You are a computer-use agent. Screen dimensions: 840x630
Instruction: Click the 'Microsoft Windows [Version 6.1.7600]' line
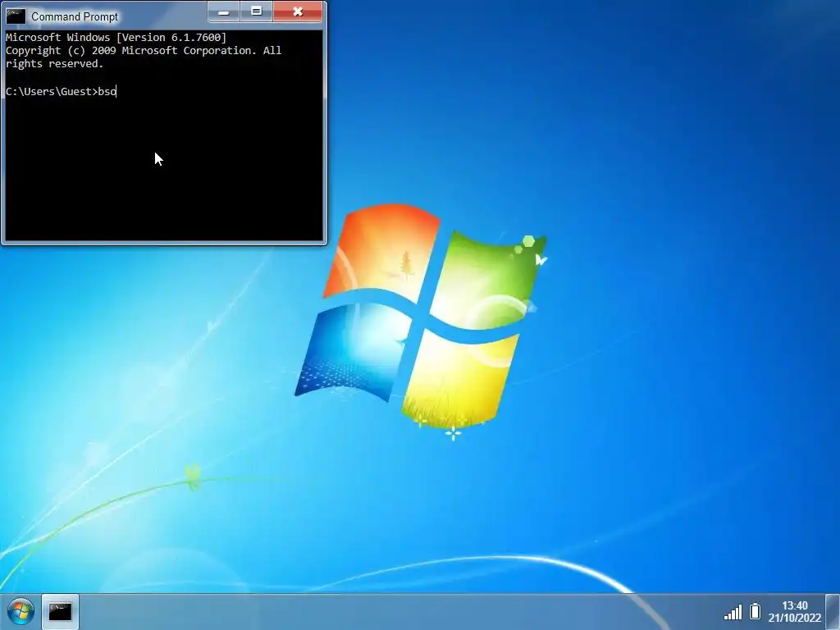pyautogui.click(x=116, y=37)
